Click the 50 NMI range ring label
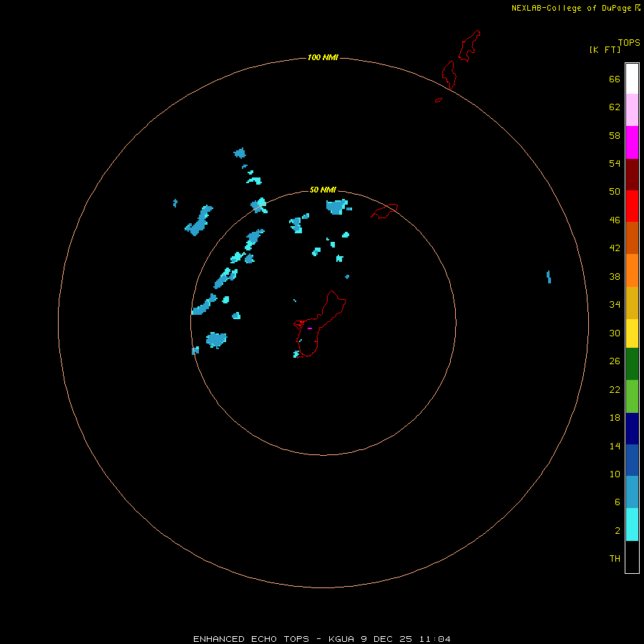Image resolution: width=644 pixels, height=644 pixels. (323, 190)
